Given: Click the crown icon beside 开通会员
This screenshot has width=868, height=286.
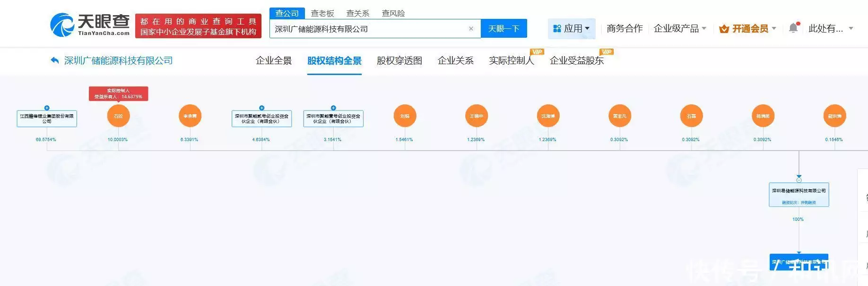Looking at the screenshot, I should point(723,29).
